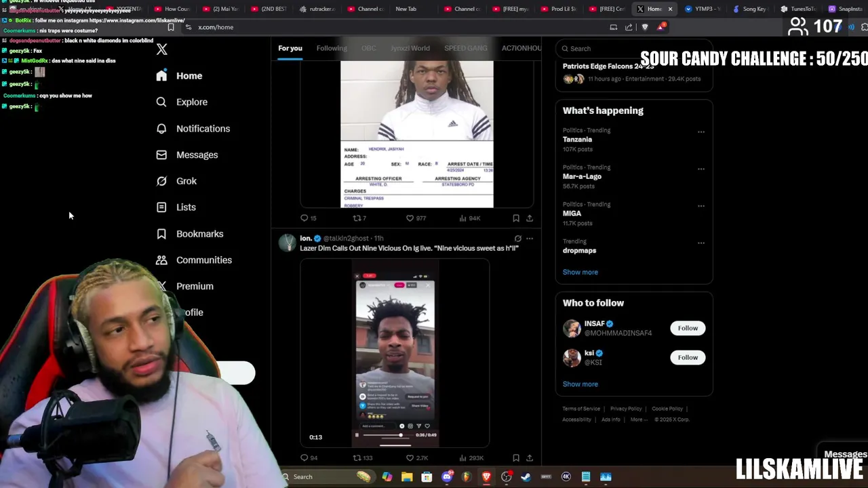The image size is (868, 488).
Task: Follow ksi account
Action: (688, 357)
